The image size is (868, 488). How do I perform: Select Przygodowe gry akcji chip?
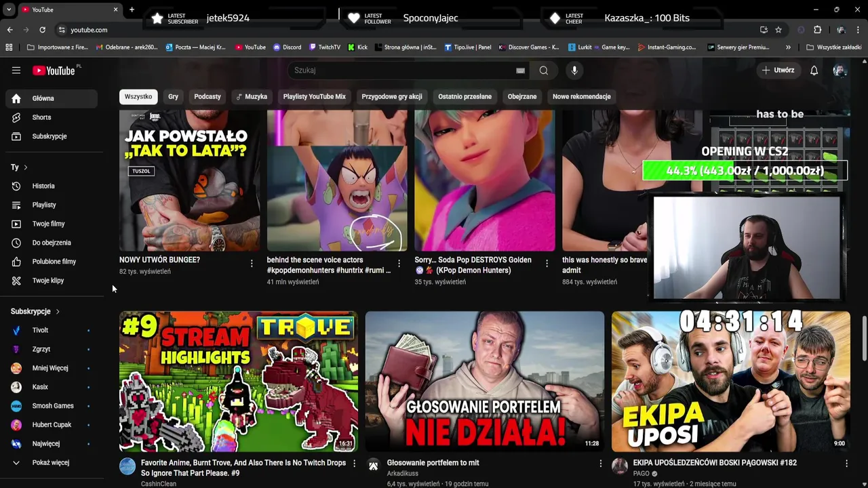pyautogui.click(x=392, y=97)
